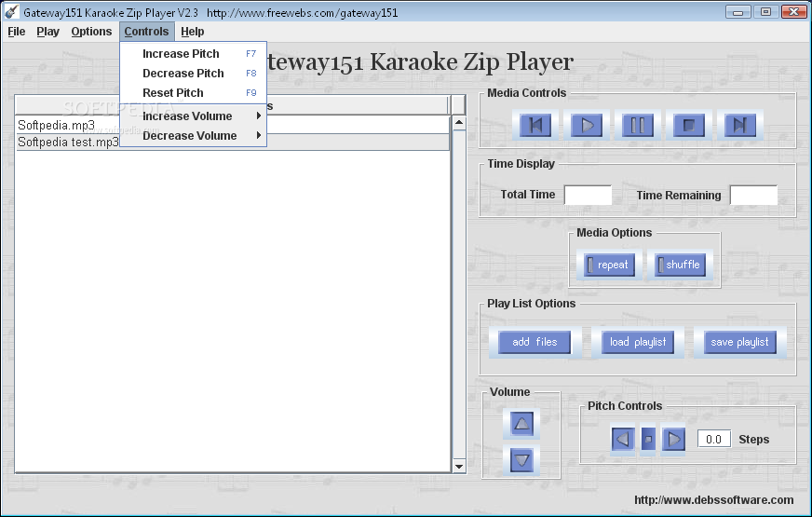Screen dimensions: 812x517
Task: Click the add files button
Action: point(535,343)
